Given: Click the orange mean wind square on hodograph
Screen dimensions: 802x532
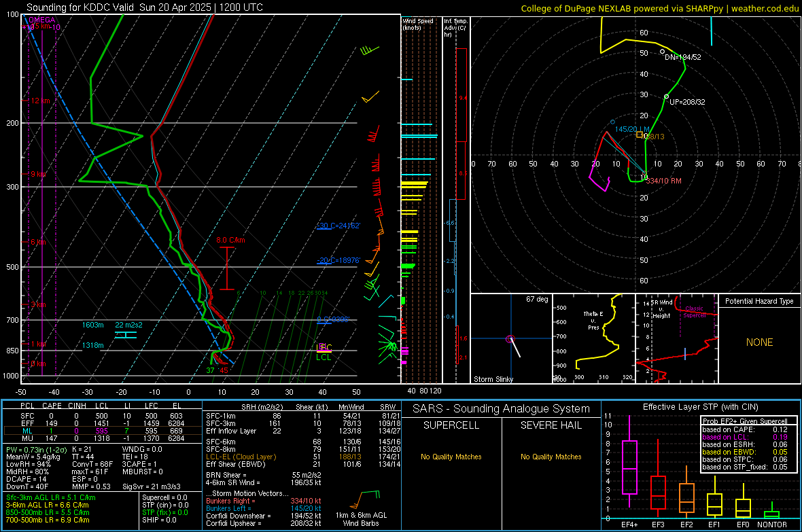Looking at the screenshot, I should [x=640, y=135].
